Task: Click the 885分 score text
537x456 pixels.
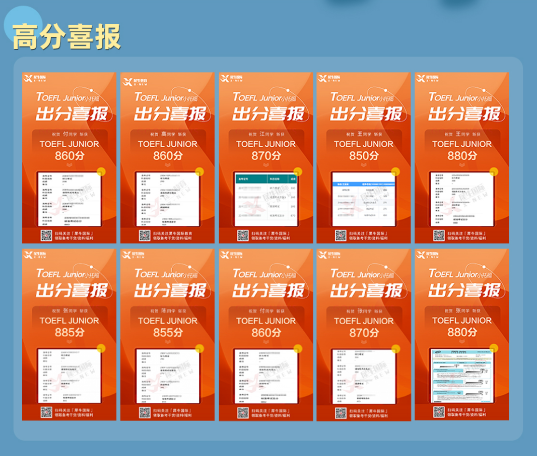Action: point(70,332)
